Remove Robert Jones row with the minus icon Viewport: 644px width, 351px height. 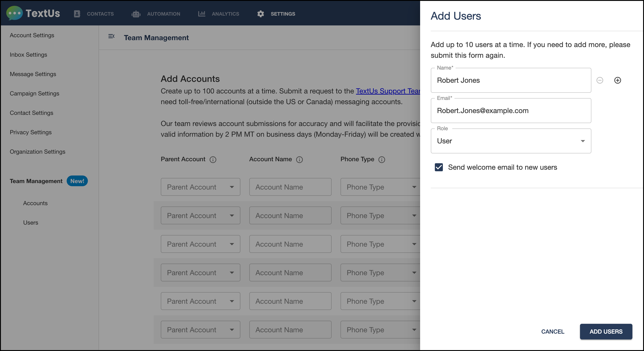point(600,80)
